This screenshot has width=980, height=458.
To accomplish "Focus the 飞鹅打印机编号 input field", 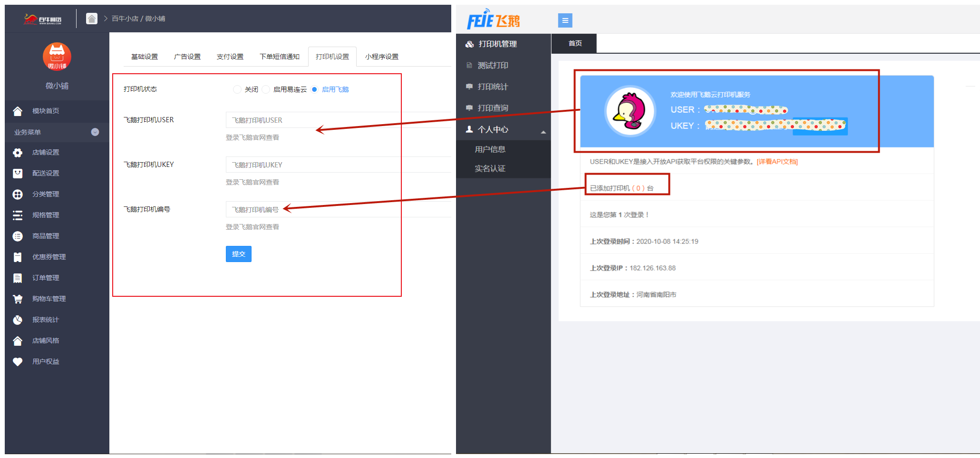I will [338, 209].
